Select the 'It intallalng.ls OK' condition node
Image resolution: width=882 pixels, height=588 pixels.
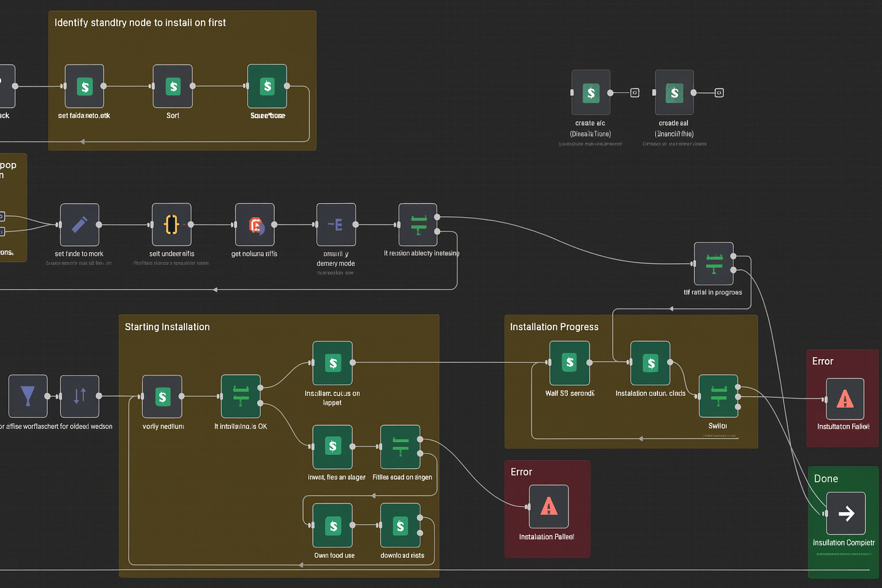click(241, 396)
